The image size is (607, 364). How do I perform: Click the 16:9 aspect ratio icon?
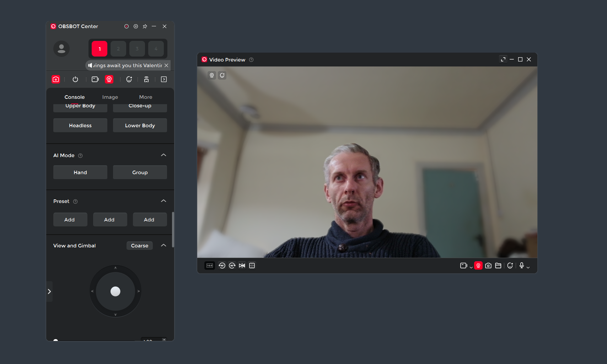210,266
